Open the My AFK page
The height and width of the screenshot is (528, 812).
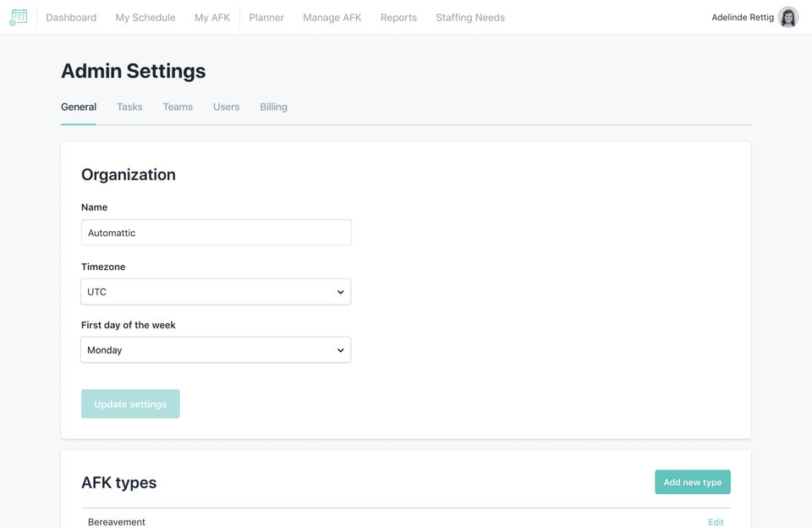click(x=212, y=18)
